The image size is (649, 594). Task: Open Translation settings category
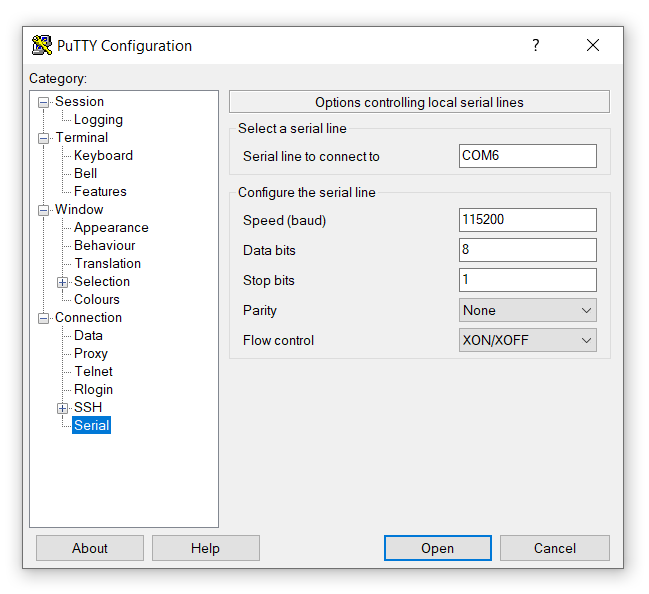108,264
